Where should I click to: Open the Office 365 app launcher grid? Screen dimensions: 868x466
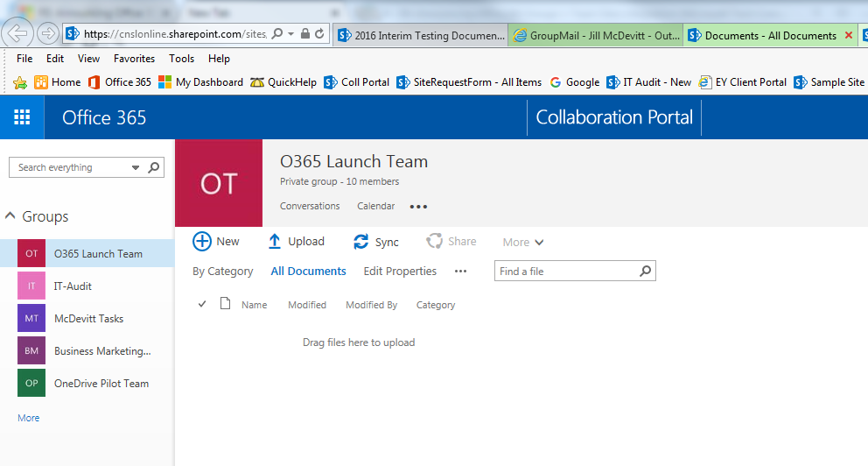pos(22,116)
